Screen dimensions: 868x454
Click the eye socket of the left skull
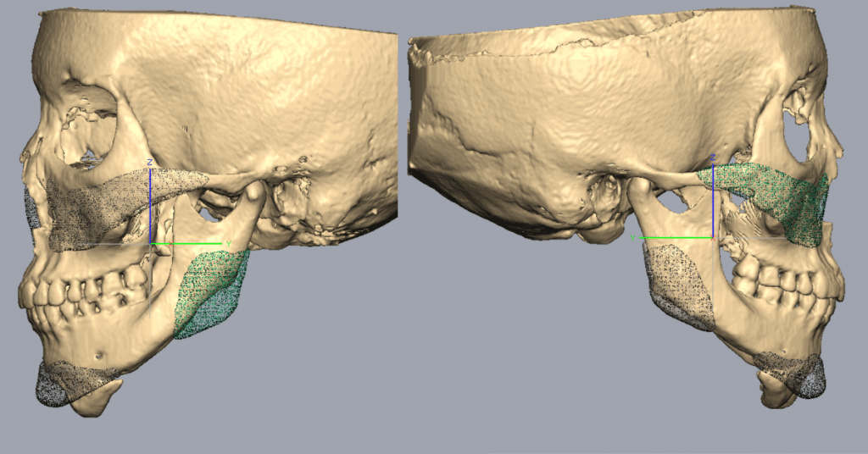[85, 127]
